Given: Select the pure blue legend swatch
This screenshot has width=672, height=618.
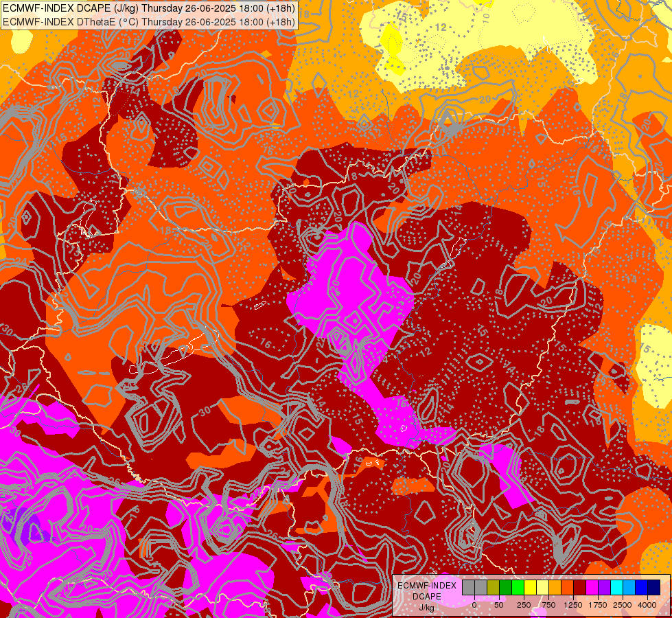Looking at the screenshot, I should coord(642,588).
